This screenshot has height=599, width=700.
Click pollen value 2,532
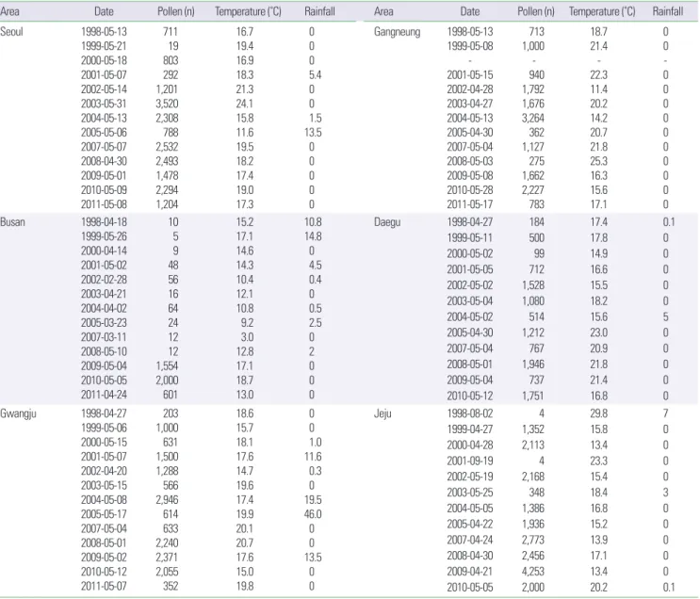(167, 147)
